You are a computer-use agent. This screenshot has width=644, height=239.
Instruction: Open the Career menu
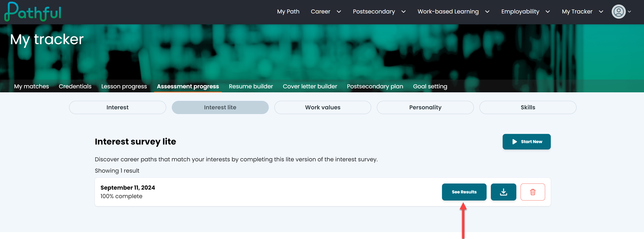(320, 12)
